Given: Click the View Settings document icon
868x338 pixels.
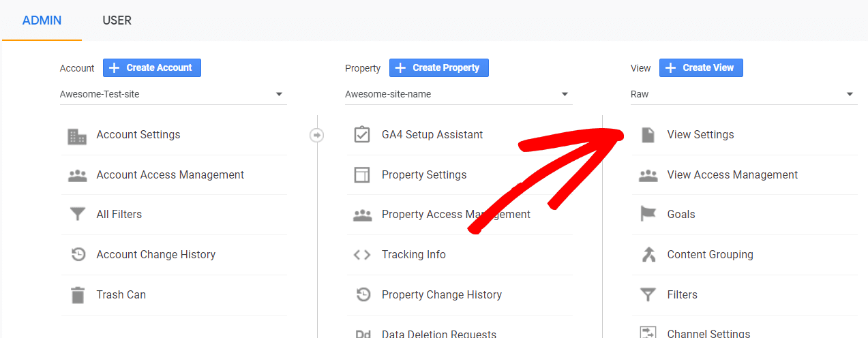Looking at the screenshot, I should [648, 135].
